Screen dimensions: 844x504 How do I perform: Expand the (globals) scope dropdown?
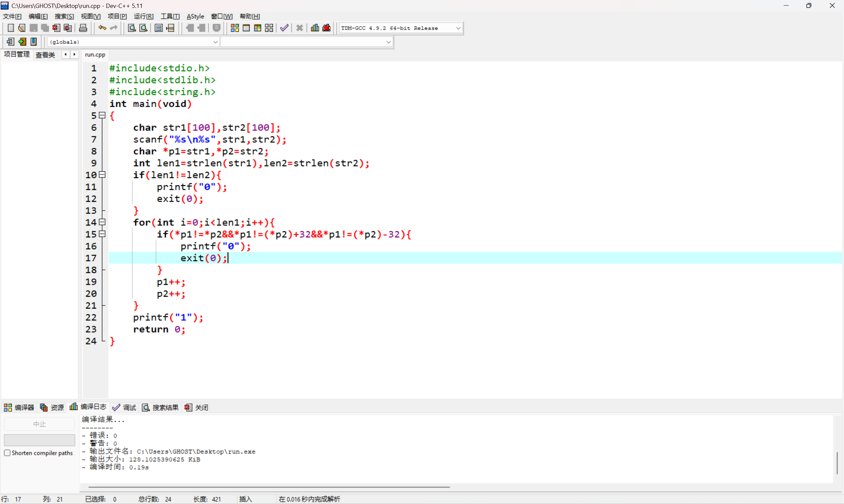tap(215, 42)
